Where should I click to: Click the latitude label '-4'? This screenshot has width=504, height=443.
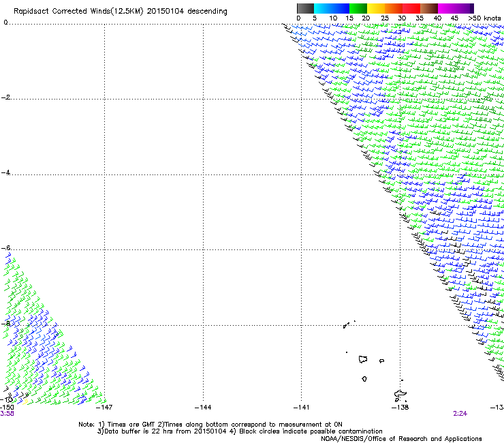[5, 172]
